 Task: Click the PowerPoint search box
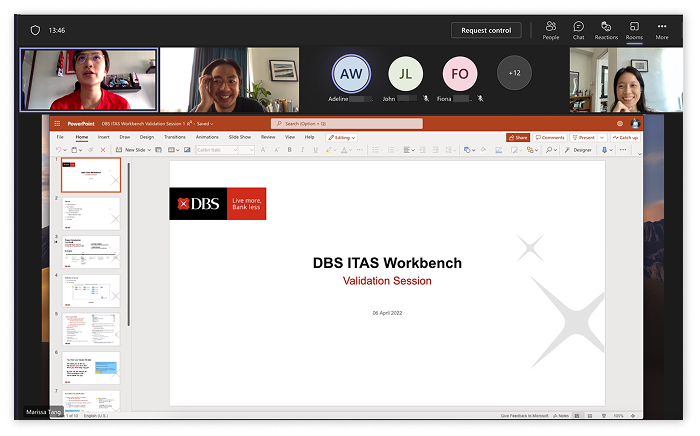(347, 124)
